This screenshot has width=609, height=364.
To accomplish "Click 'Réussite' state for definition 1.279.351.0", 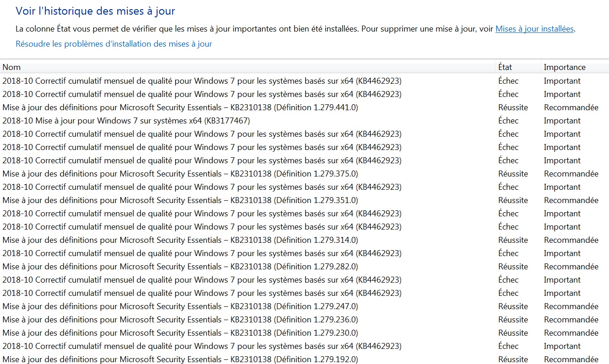I will coord(513,200).
